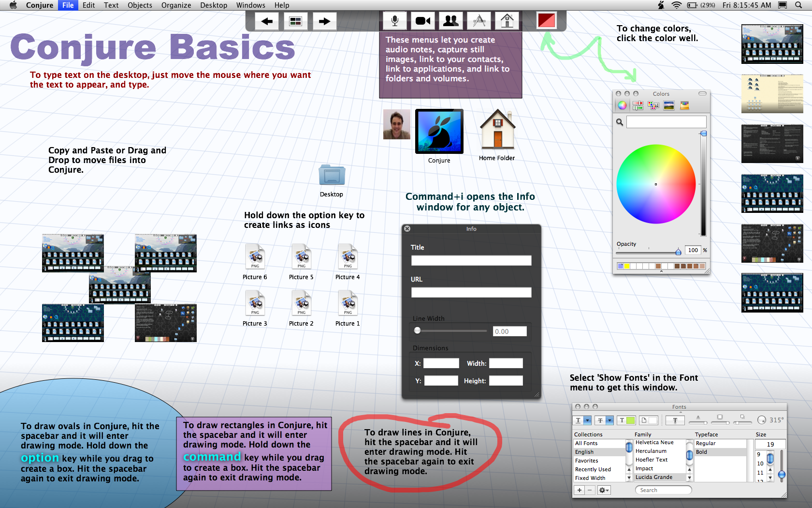Select the Picture 4 PNG icon

click(348, 256)
